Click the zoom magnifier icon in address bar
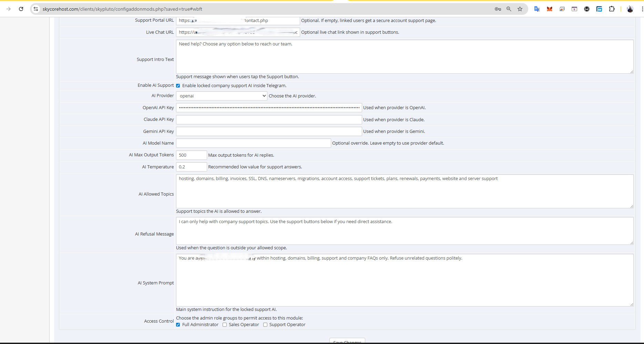Image resolution: width=644 pixels, height=344 pixels. (509, 9)
